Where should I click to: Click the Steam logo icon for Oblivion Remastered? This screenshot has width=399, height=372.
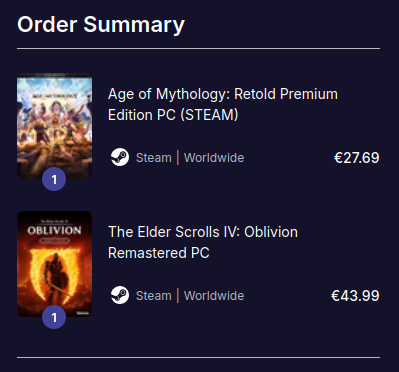pos(120,295)
